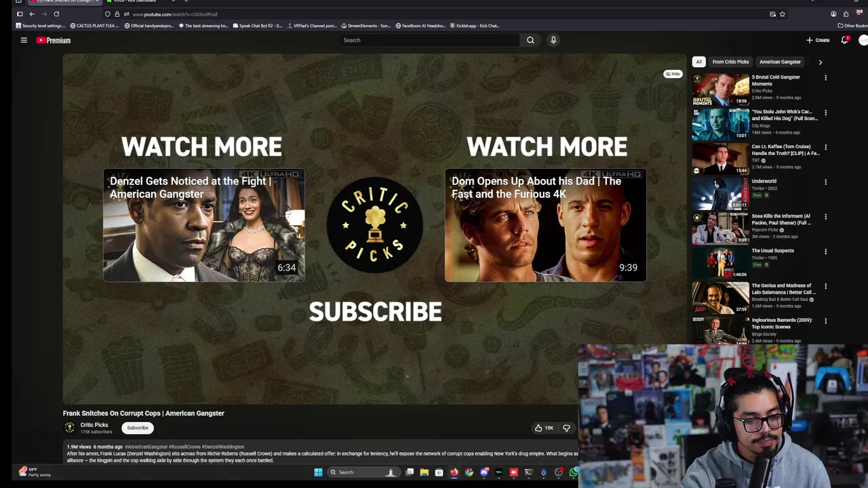Subscribe to Critic Picks channel
This screenshot has height=488, width=868.
[x=138, y=428]
